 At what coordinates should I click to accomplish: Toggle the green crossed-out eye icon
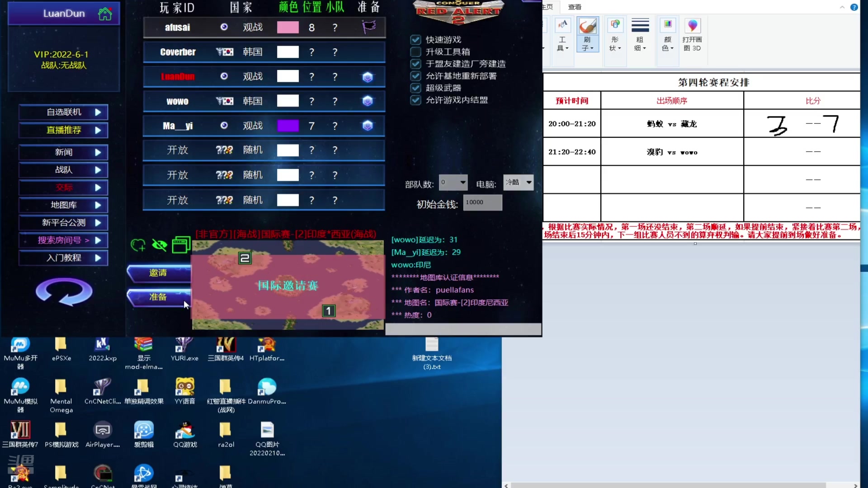pyautogui.click(x=159, y=245)
